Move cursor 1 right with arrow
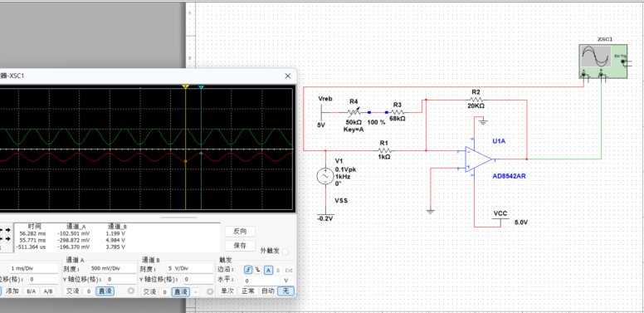644x313 pixels. pos(7,231)
